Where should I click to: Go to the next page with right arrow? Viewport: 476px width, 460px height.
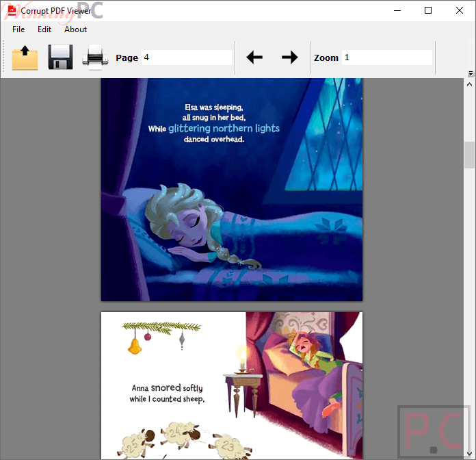click(x=289, y=57)
